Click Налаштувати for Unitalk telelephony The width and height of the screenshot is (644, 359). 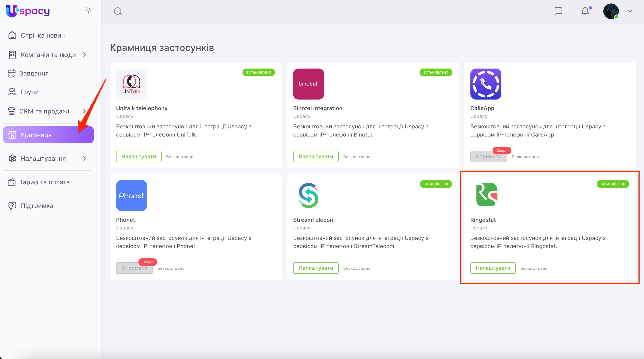click(x=139, y=156)
